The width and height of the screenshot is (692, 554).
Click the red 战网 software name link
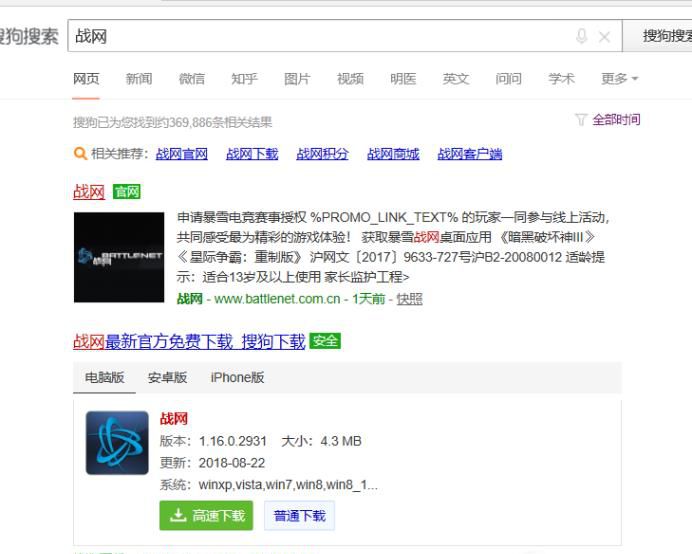(x=174, y=418)
